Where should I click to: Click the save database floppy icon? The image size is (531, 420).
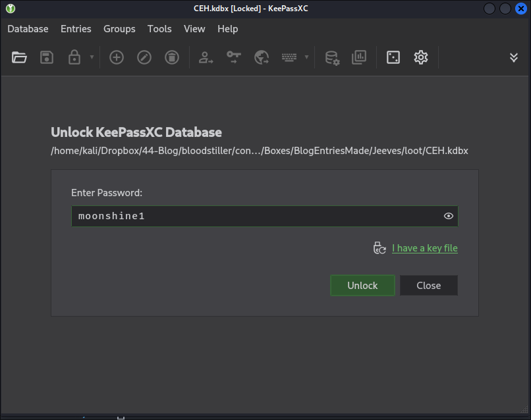[x=47, y=57]
